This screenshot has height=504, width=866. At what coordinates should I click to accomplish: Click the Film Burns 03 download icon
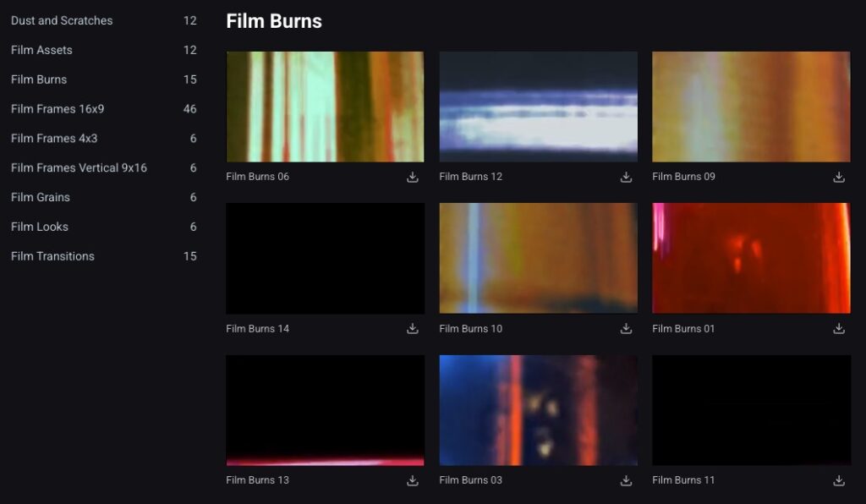(626, 480)
